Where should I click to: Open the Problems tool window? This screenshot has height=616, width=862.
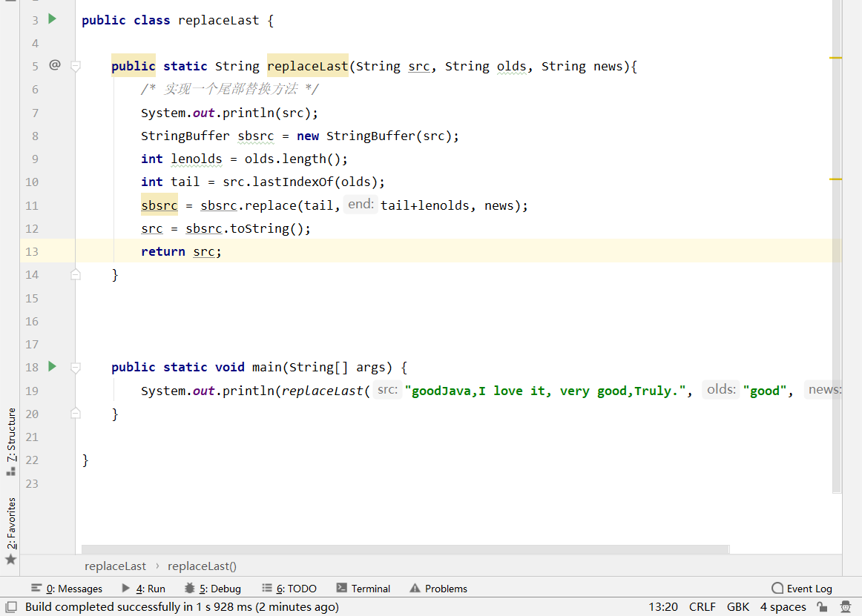coord(438,589)
